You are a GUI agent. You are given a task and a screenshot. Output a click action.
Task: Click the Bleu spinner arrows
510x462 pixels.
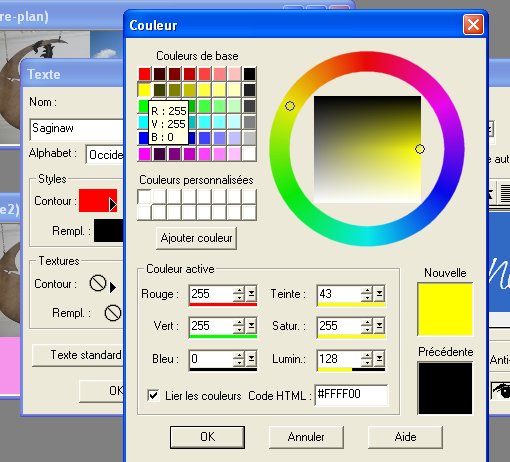(x=239, y=359)
